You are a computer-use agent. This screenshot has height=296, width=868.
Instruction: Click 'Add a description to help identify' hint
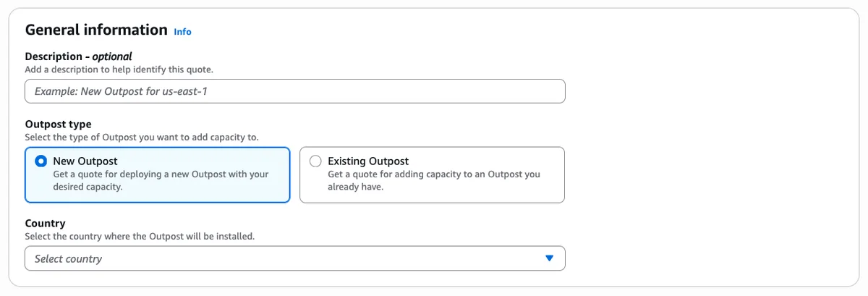pyautogui.click(x=119, y=69)
